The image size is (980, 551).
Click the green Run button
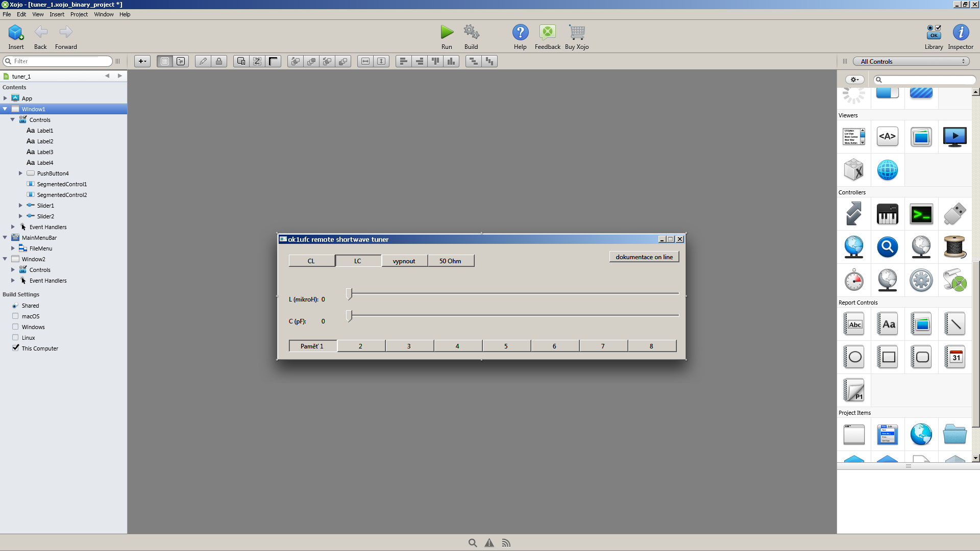tap(447, 33)
